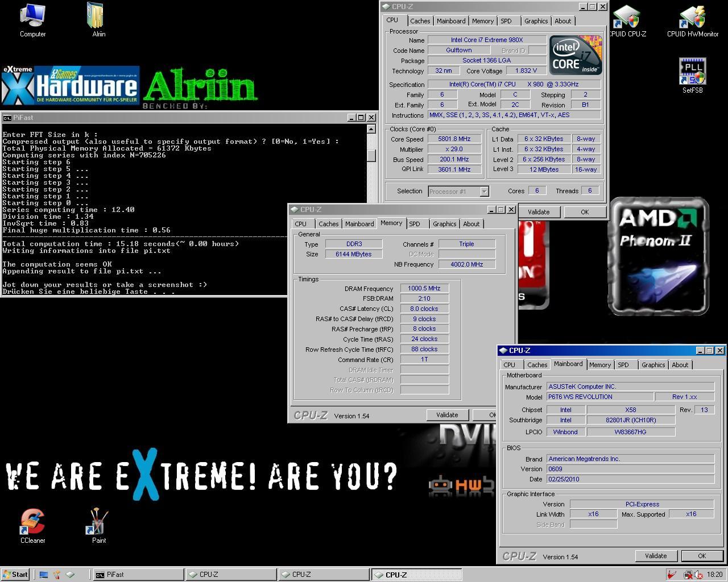Viewport: 728px width, 582px height.
Task: Click OK in Mainboard window
Action: point(701,556)
